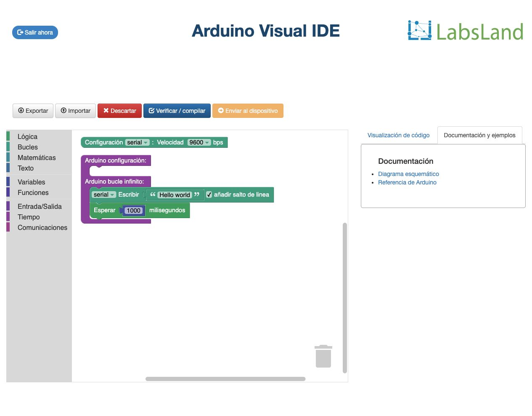Toggle the añadir salto de línea checkbox
This screenshot has width=532, height=416.
pyautogui.click(x=209, y=195)
